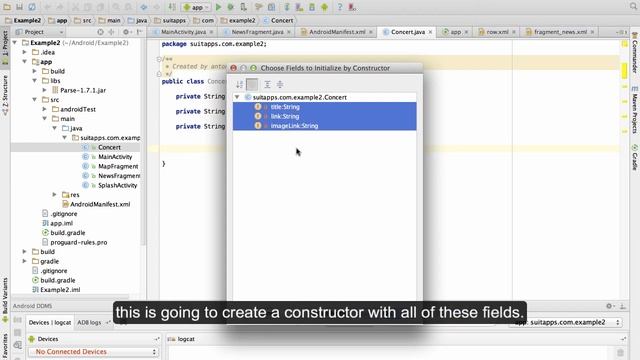
Task: Click the Save All toolbar icon
Action: pos(19,7)
